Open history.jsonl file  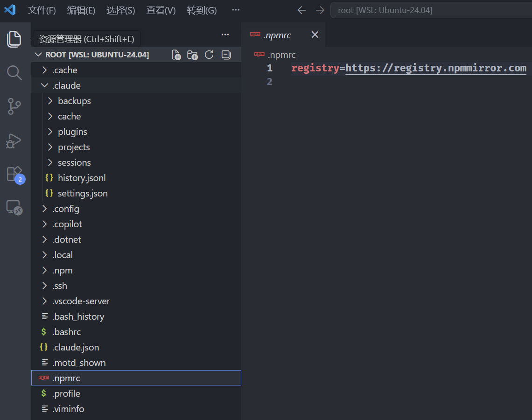click(136, 178)
